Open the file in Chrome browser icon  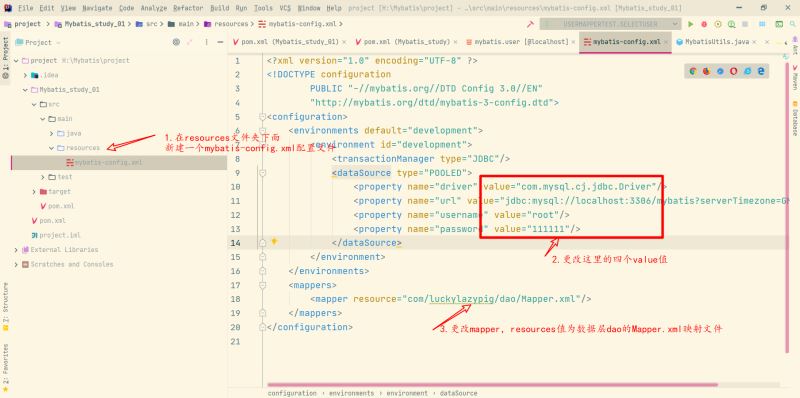tap(692, 71)
